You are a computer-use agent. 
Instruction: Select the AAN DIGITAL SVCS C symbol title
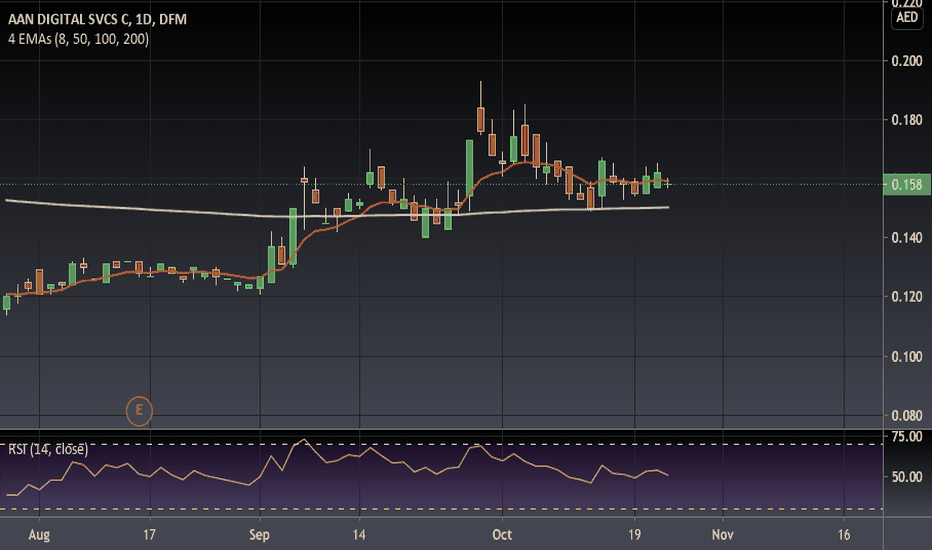(x=97, y=19)
